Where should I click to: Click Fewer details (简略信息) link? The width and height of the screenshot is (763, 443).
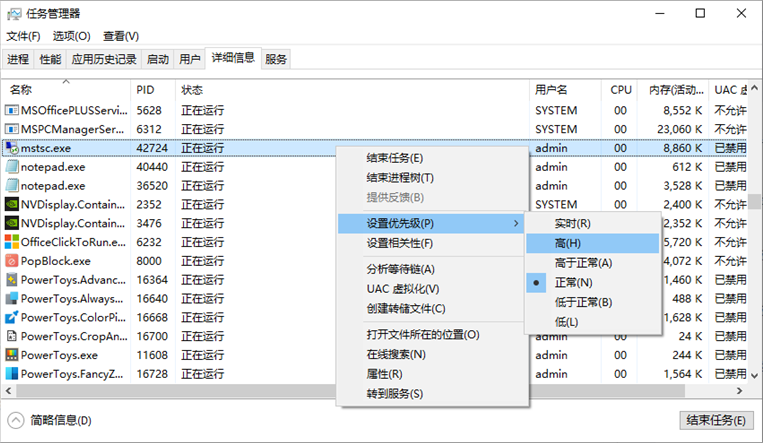click(x=61, y=420)
